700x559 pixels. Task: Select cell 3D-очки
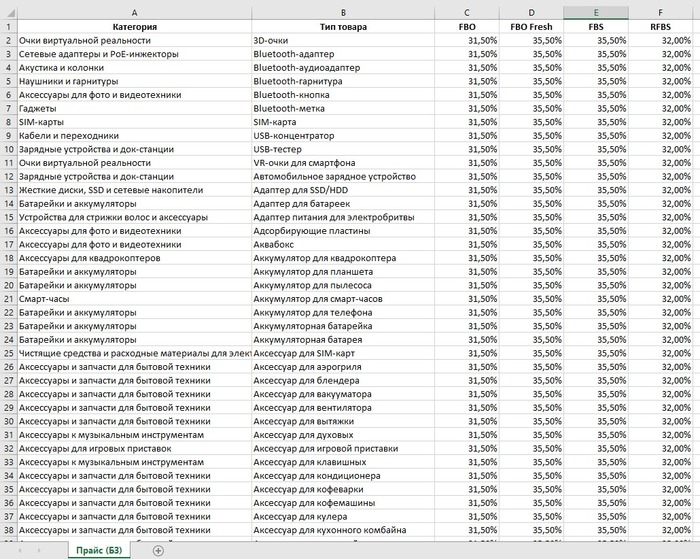coord(343,41)
